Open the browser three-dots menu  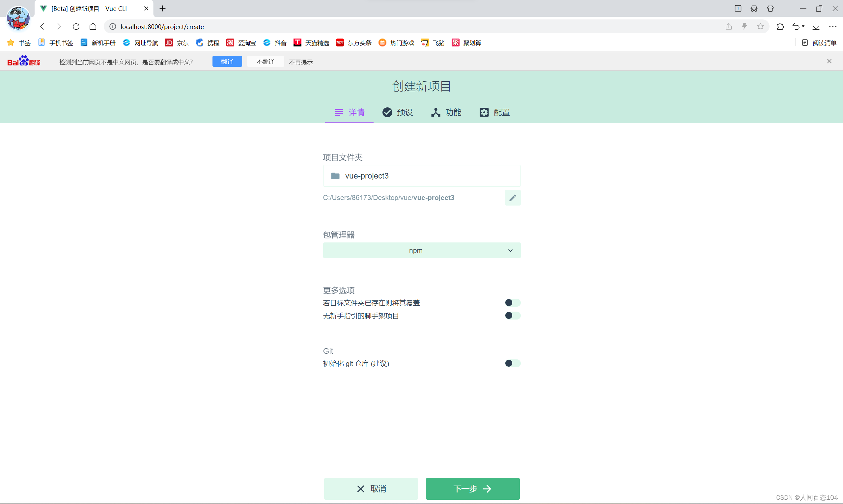(832, 26)
